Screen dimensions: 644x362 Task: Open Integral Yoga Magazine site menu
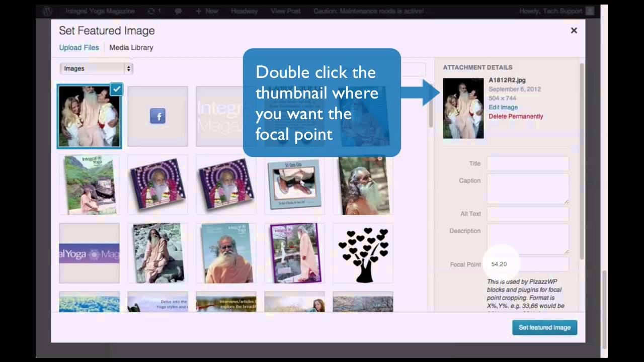pos(100,11)
